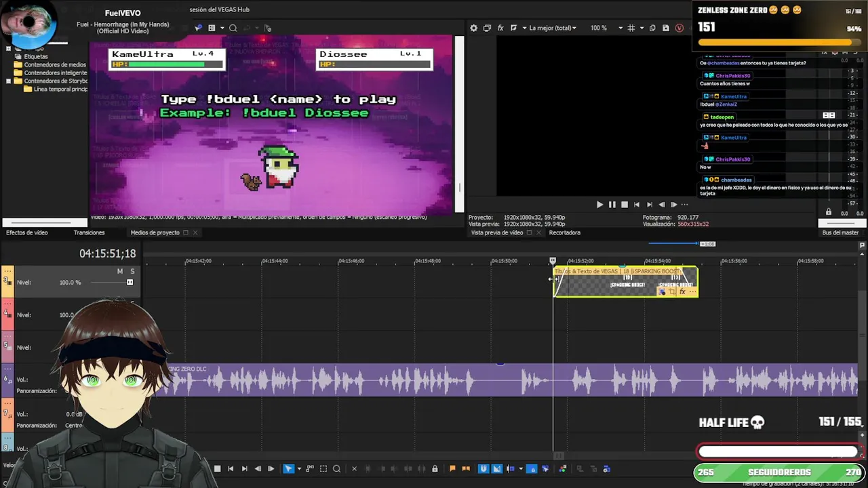Show the preview grid overlay icon
The image size is (868, 488).
(x=631, y=28)
